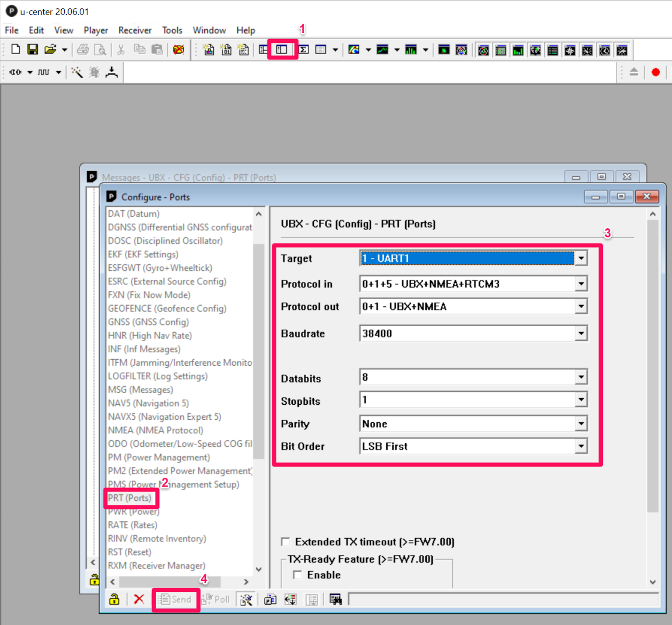Open the Target dropdown showing UART1
672x625 pixels.
point(581,258)
